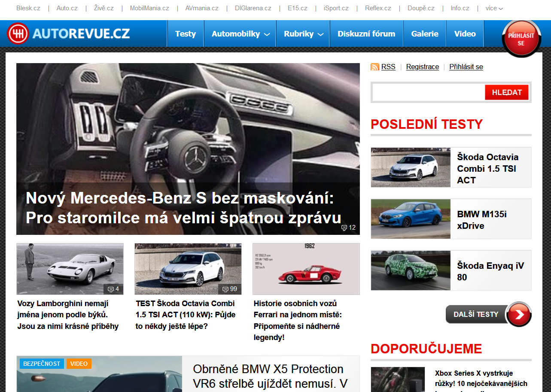
Task: Click the red arrow beside Další testy
Action: click(x=519, y=314)
